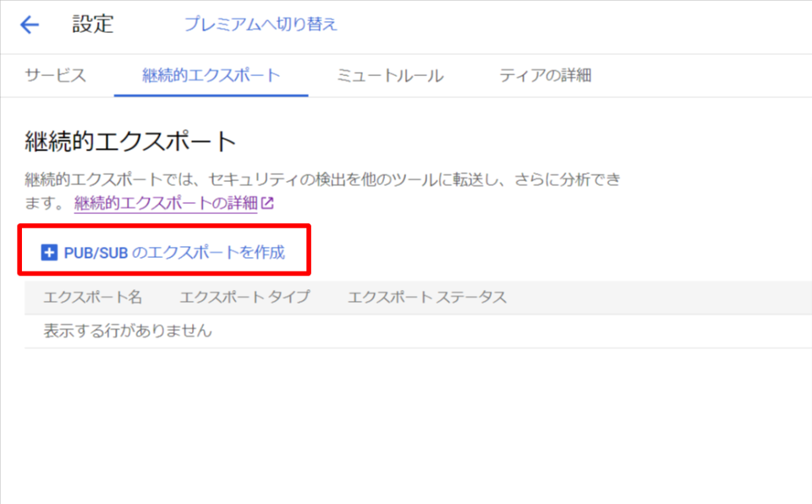Image resolution: width=812 pixels, height=504 pixels.
Task: Click the square plus icon in the export button
Action: point(48,252)
